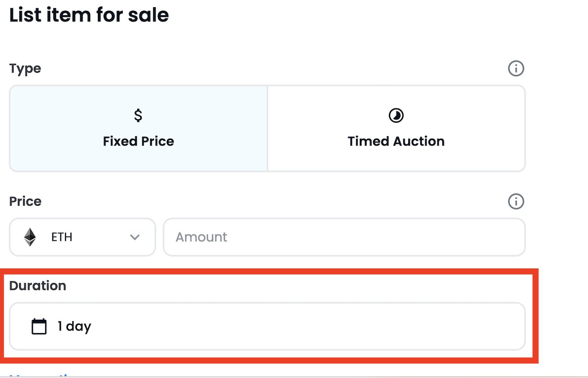Switch sale type to Timed Auction
This screenshot has height=378, width=588.
[396, 129]
